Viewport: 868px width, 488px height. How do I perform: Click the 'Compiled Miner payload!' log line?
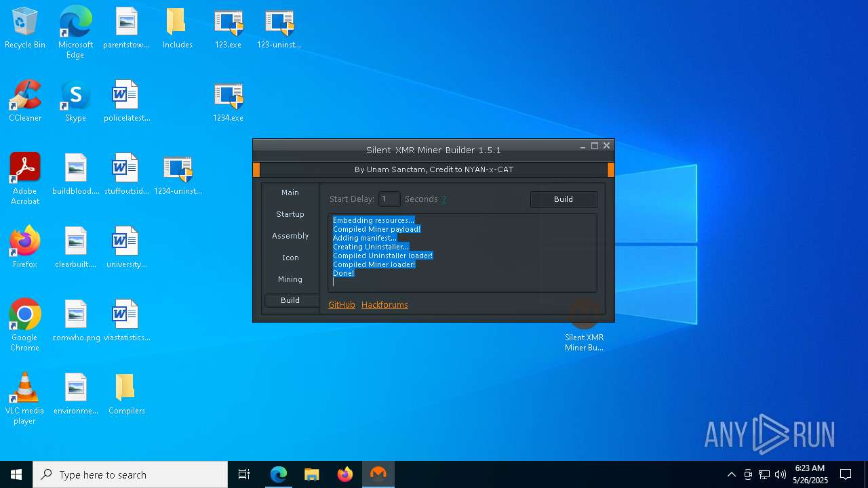(x=376, y=229)
